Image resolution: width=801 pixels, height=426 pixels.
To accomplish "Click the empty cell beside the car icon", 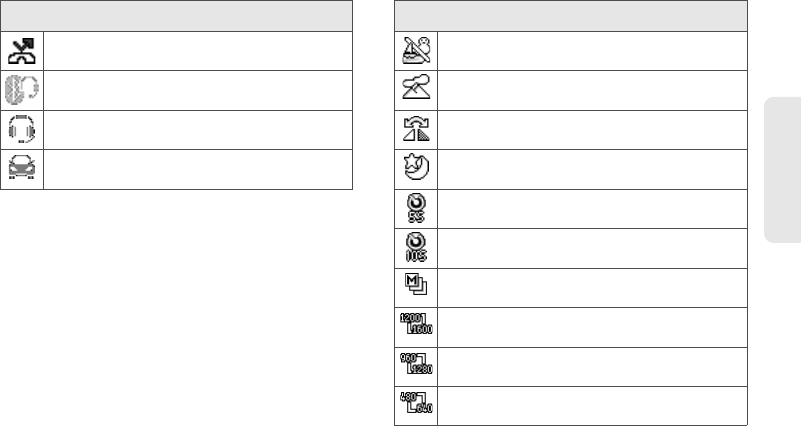I will click(x=198, y=170).
